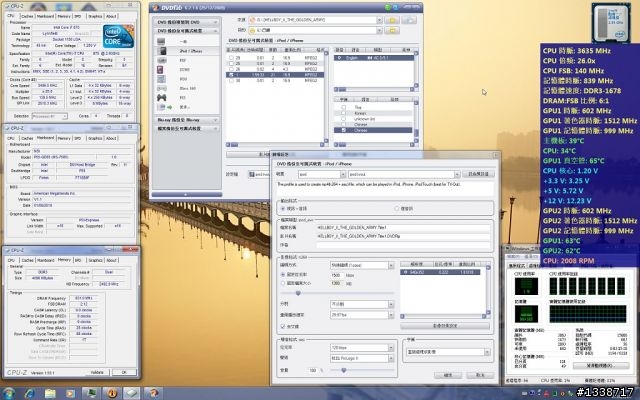Launch Internet Explorer from the taskbar
The width and height of the screenshot is (640, 400).
coord(29,393)
